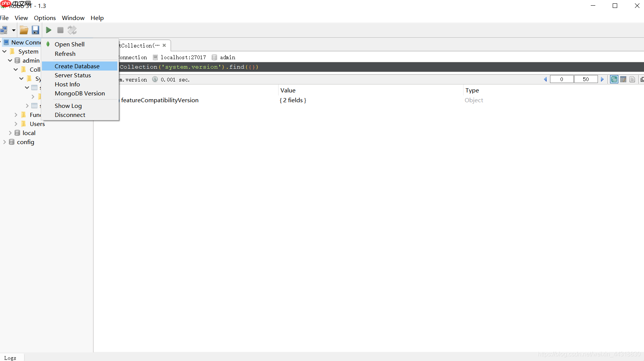Click the admin database label in query header
This screenshot has height=361, width=644.
(228, 57)
